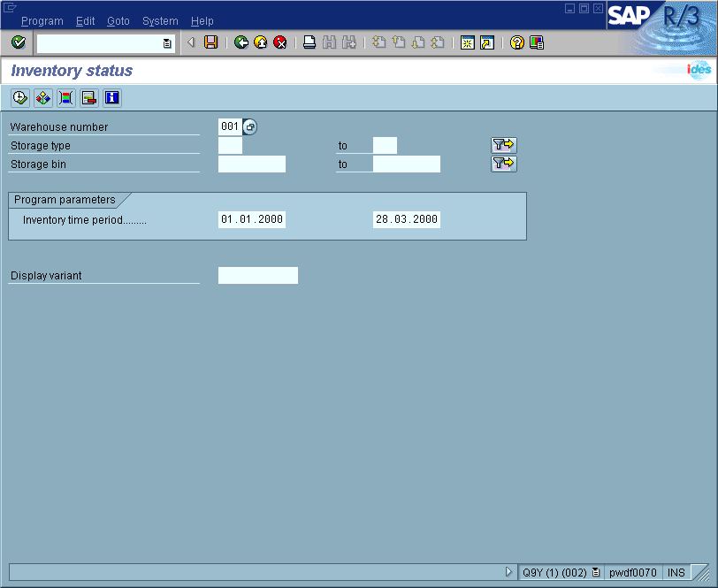Open the Program menu
This screenshot has width=718, height=588.
point(42,21)
